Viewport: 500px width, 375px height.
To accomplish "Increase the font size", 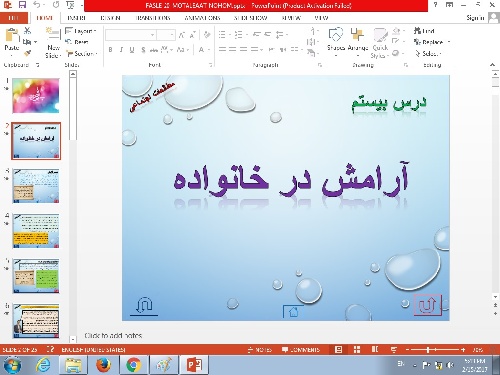I will pyautogui.click(x=182, y=35).
